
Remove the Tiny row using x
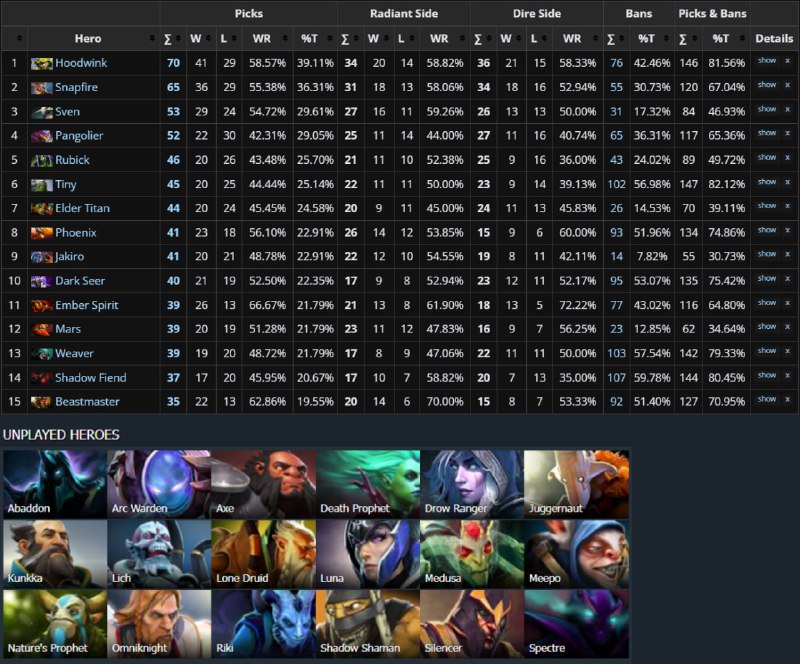point(787,182)
